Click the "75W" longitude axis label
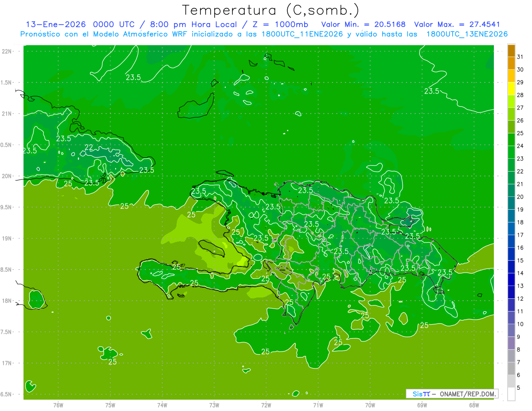 110,405
